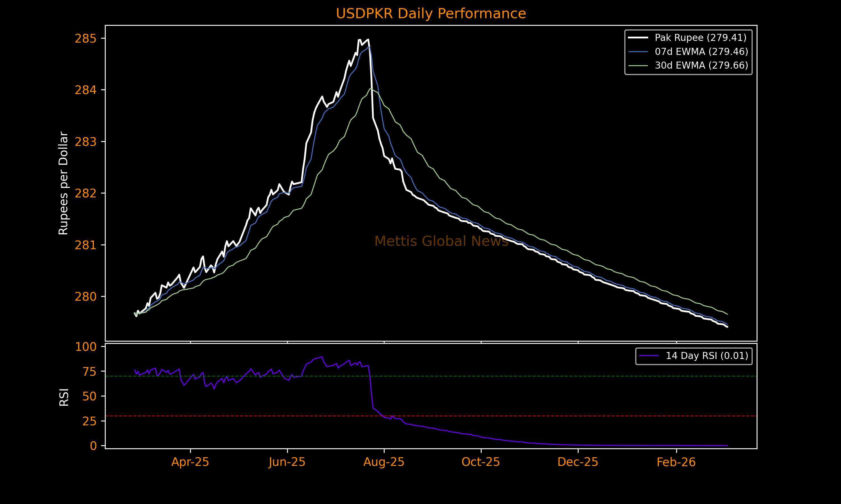Click the 100 RSI y-axis tick label
The image size is (841, 504).
point(86,347)
